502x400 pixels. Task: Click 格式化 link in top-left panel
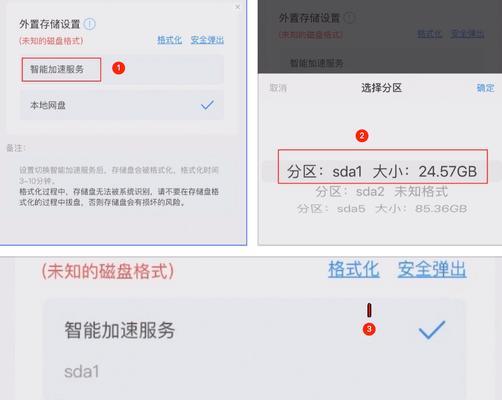tap(170, 40)
